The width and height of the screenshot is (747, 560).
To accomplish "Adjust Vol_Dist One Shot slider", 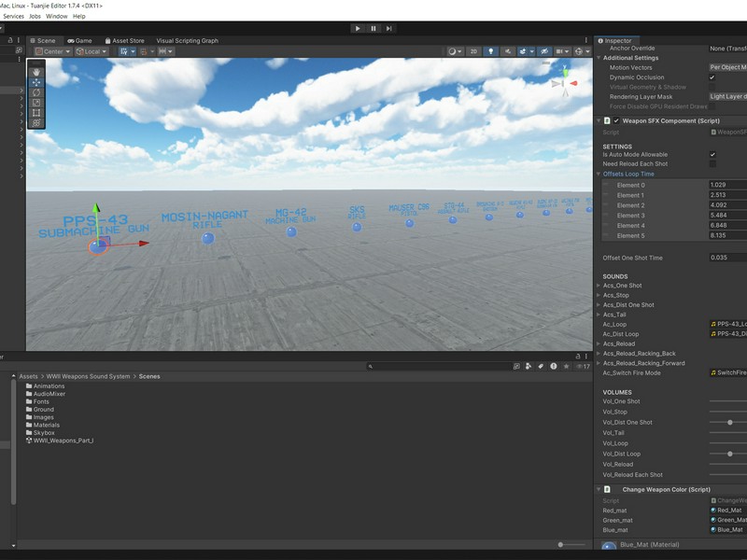I will coord(730,423).
